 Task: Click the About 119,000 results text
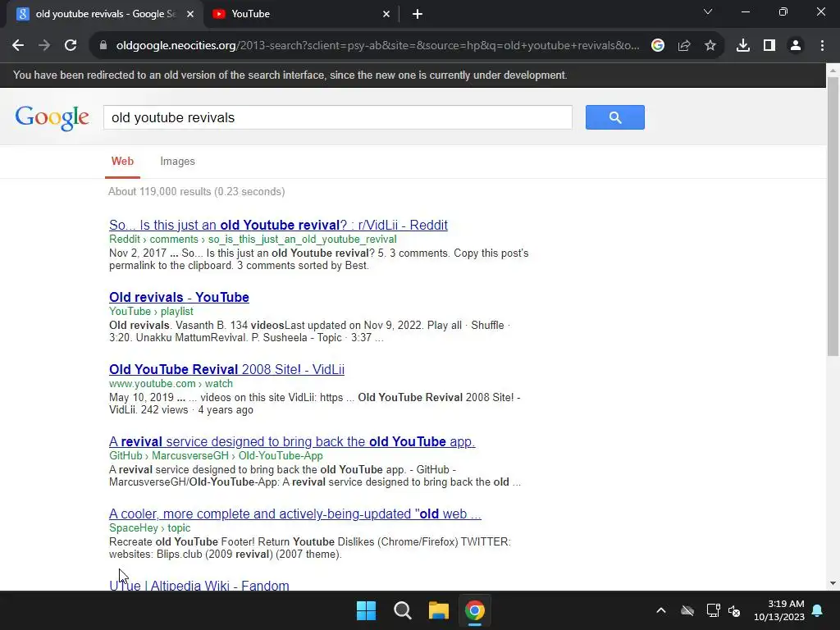[197, 192]
